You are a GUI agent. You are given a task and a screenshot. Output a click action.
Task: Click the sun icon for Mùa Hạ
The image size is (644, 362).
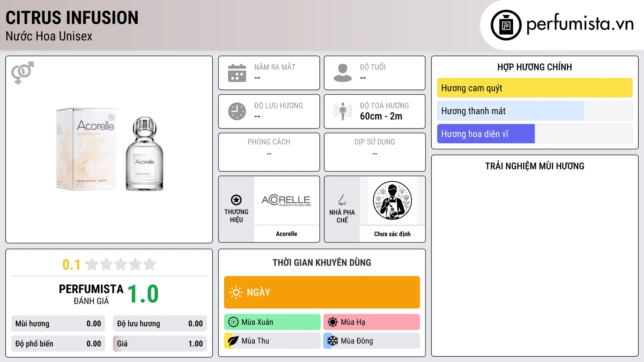click(x=333, y=322)
